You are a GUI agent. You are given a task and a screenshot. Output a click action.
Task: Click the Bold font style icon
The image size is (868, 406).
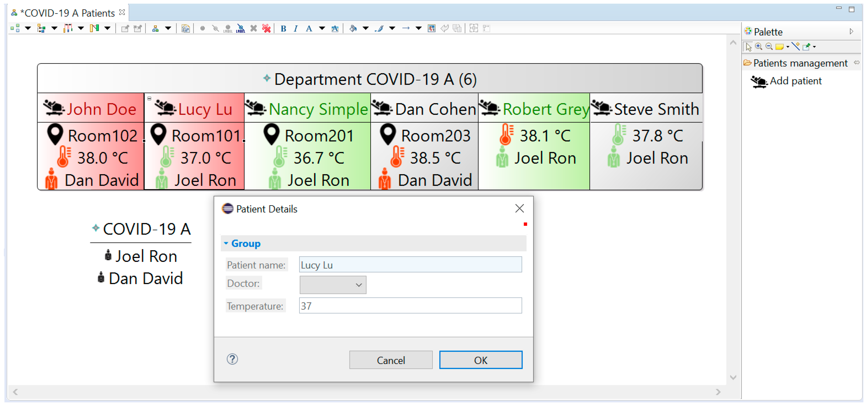[283, 29]
